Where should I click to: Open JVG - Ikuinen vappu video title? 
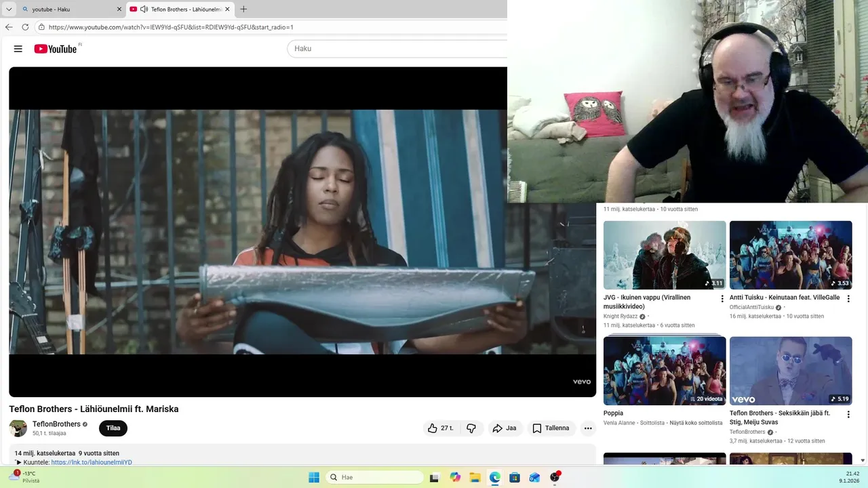[x=647, y=302]
